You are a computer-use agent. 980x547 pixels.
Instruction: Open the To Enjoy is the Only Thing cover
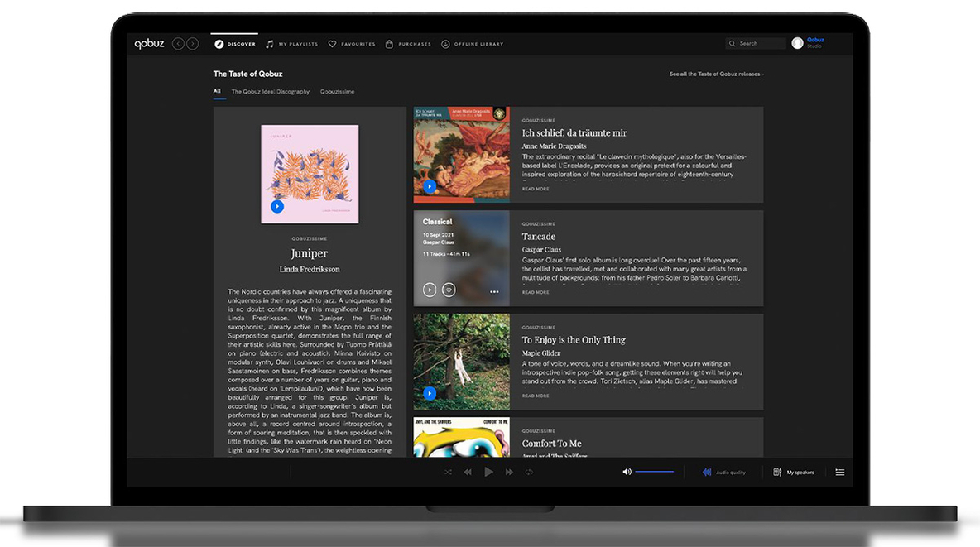(x=461, y=362)
